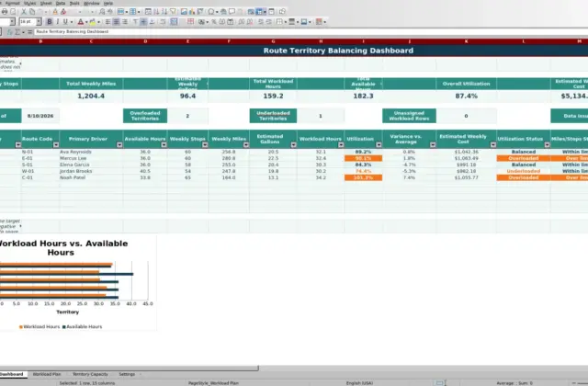Align text left icon
Viewport: 588px width, 386px height.
107,22
